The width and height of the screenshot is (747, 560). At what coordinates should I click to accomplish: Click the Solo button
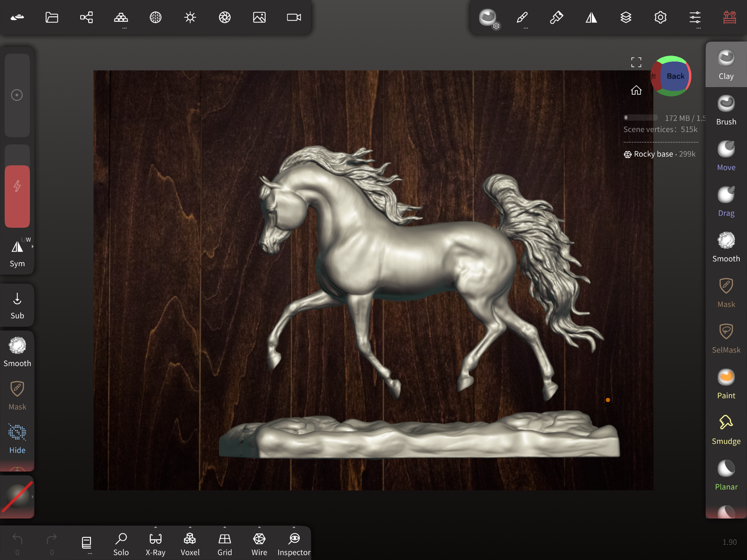[x=121, y=544]
